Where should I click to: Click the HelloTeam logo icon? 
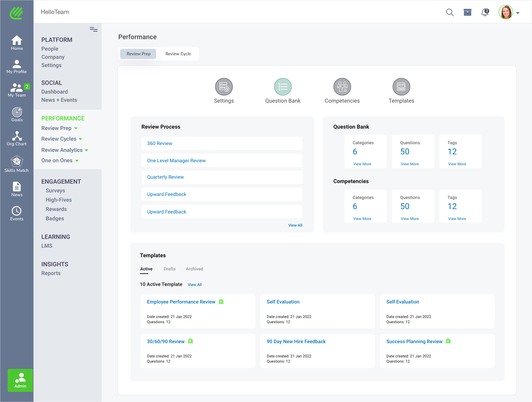pyautogui.click(x=16, y=13)
